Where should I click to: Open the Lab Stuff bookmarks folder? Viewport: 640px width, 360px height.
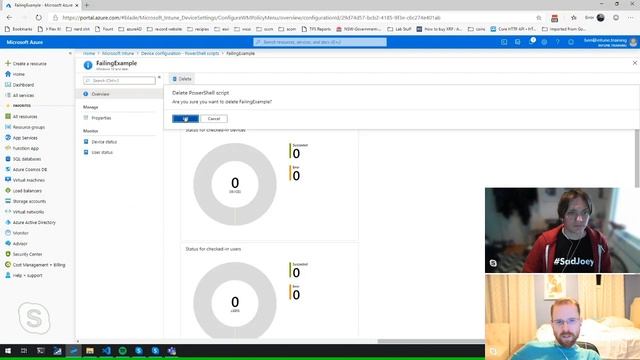click(399, 29)
